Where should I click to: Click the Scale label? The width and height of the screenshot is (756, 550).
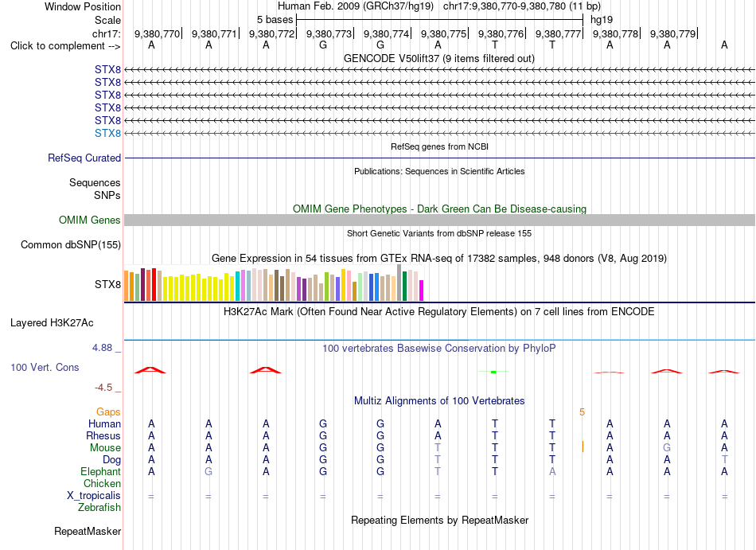tap(107, 20)
